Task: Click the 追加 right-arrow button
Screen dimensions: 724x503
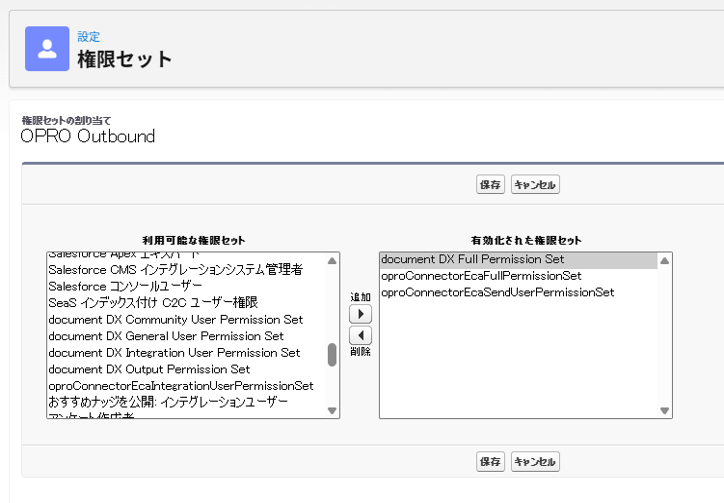Action: click(361, 314)
